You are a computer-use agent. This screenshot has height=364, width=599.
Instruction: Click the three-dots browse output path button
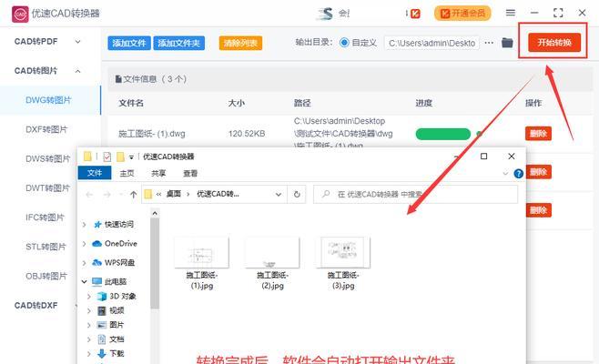[489, 43]
